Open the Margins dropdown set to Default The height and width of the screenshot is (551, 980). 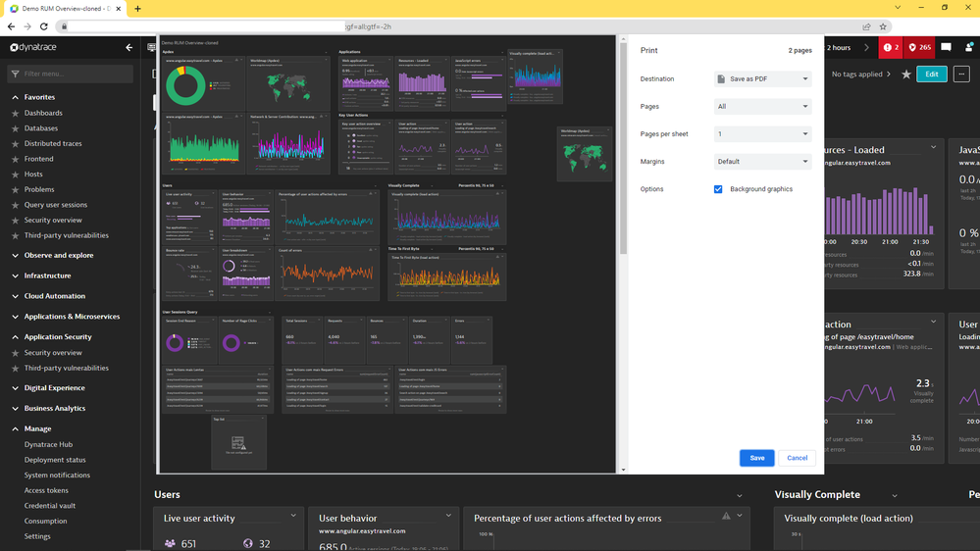(762, 162)
